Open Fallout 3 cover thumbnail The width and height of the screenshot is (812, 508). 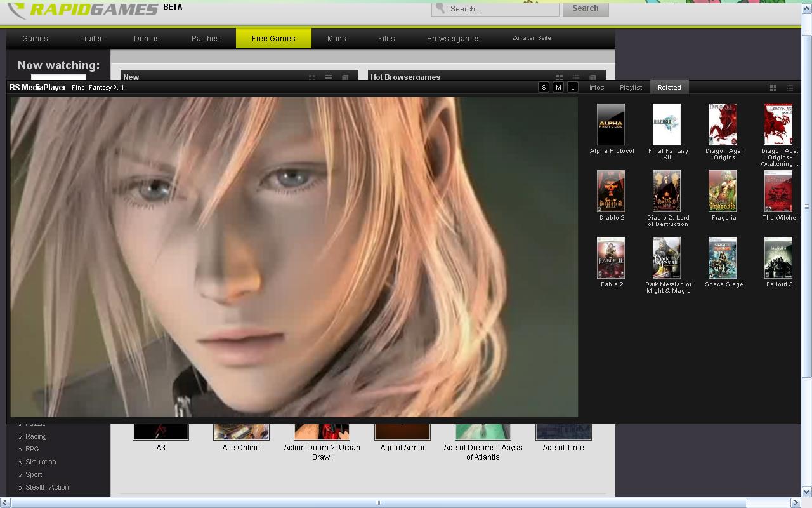click(778, 258)
